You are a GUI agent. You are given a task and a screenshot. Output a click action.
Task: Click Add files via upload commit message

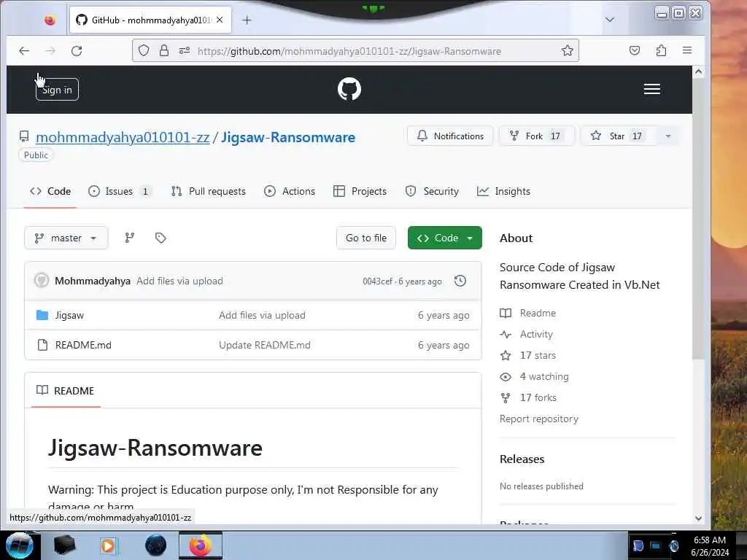[x=179, y=281]
